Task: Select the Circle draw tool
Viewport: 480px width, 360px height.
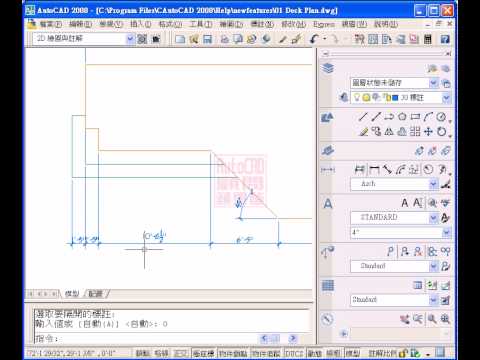Action: 441,117
